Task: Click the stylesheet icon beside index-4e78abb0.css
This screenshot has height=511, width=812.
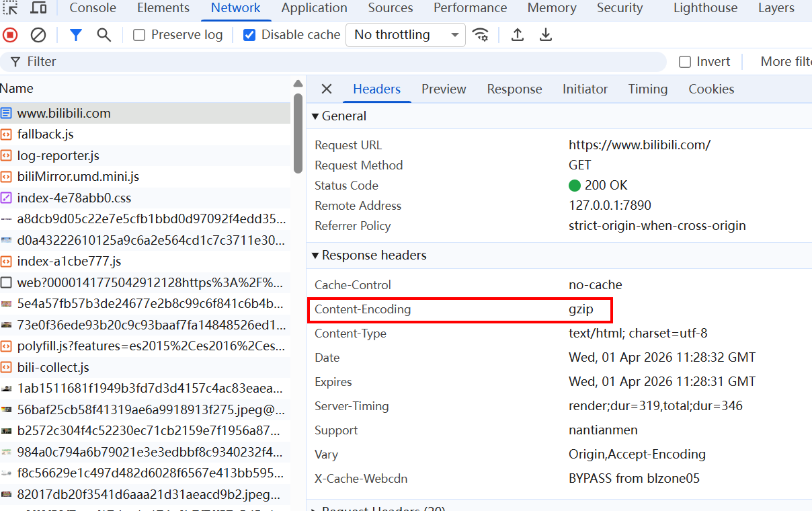Action: tap(6, 198)
